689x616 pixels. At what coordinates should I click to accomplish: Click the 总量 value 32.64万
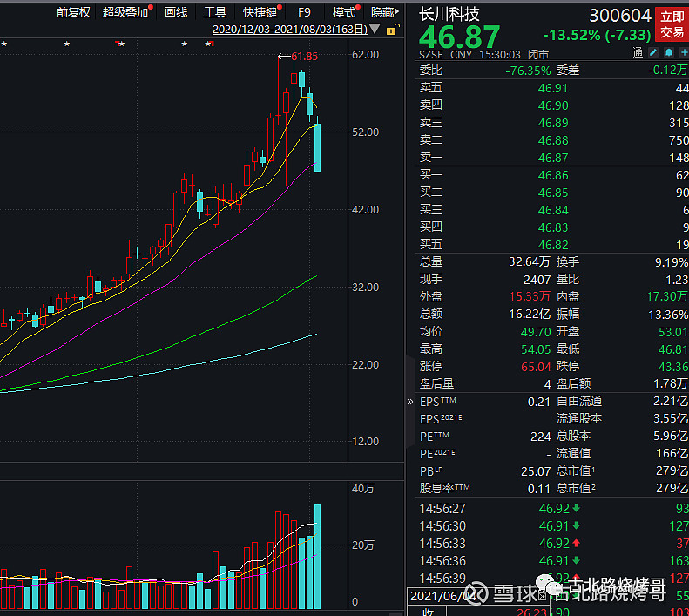tap(529, 262)
